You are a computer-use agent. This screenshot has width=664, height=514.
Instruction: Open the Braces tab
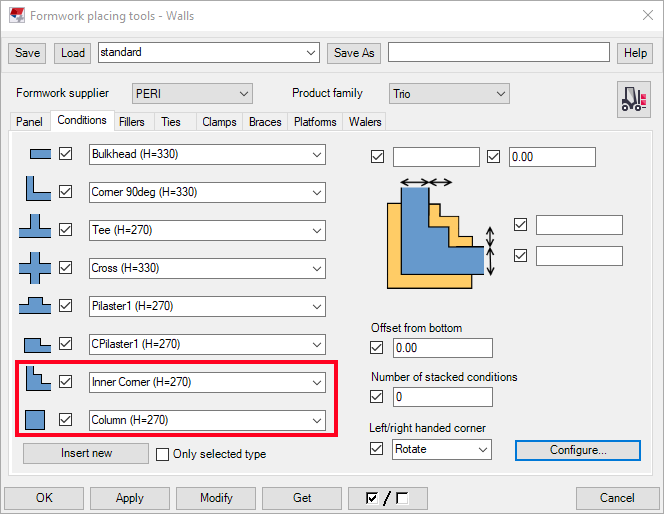(x=265, y=122)
